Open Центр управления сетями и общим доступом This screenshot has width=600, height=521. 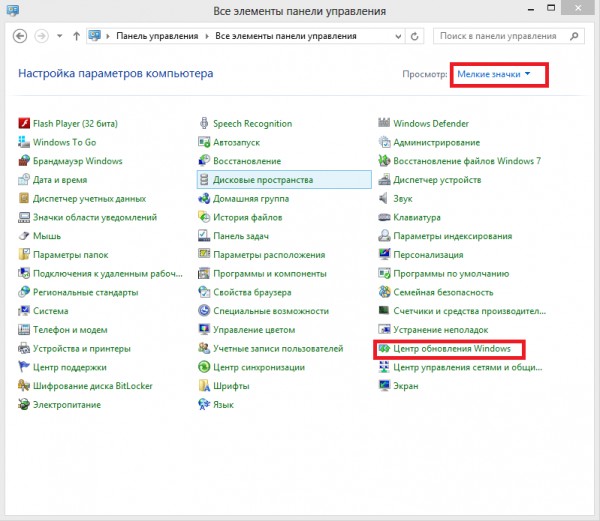(x=460, y=367)
